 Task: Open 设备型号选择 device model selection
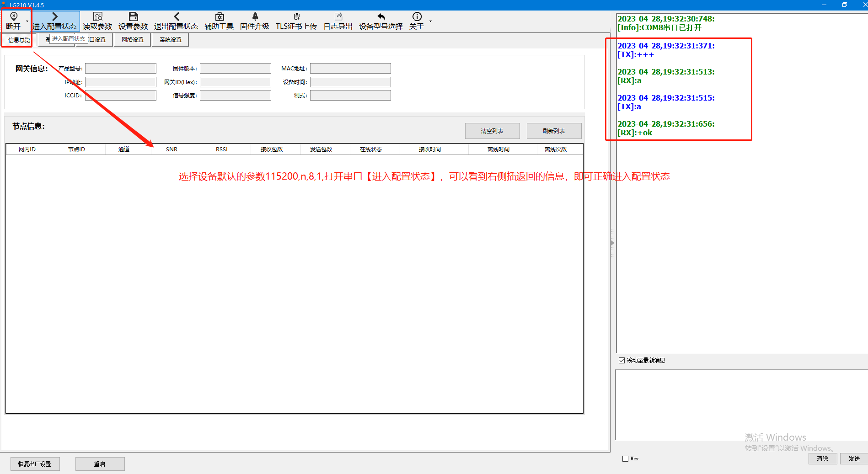point(381,17)
